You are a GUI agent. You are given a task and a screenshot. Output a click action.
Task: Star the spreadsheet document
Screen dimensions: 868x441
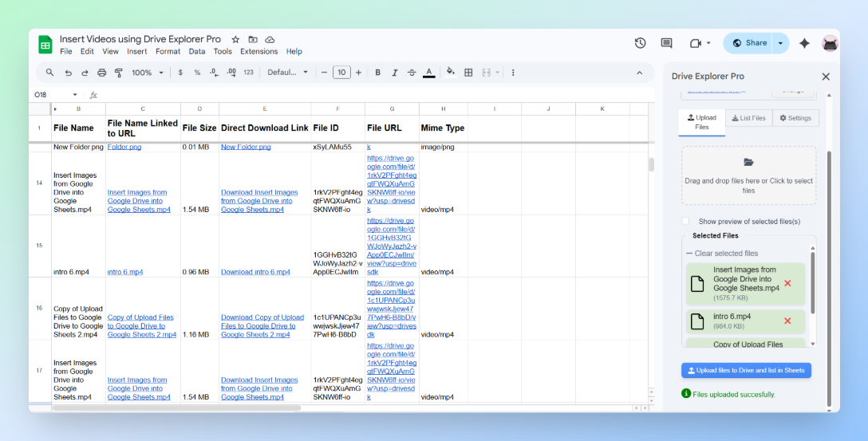(236, 39)
